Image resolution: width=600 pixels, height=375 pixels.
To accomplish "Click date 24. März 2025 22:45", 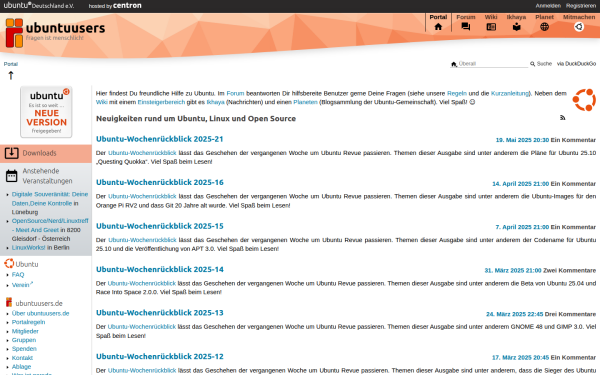I will (x=514, y=314).
